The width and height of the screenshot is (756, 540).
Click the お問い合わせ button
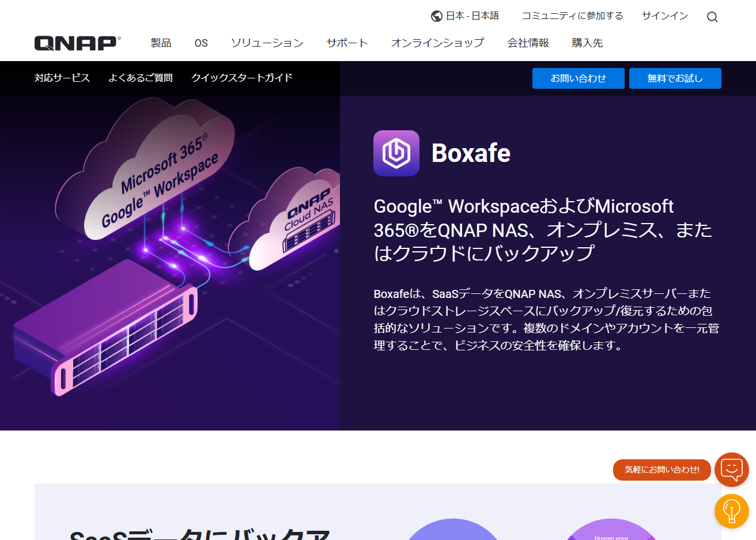click(579, 78)
